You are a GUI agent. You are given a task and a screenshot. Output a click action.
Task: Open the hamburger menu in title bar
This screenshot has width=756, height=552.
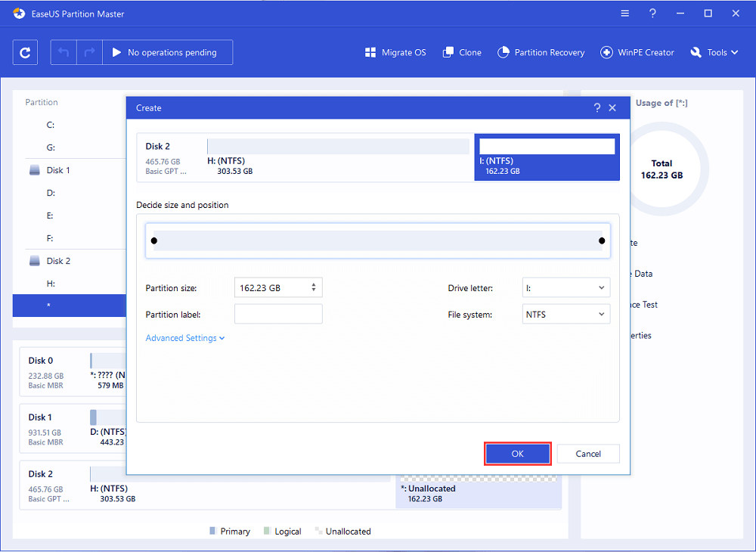[x=625, y=14]
